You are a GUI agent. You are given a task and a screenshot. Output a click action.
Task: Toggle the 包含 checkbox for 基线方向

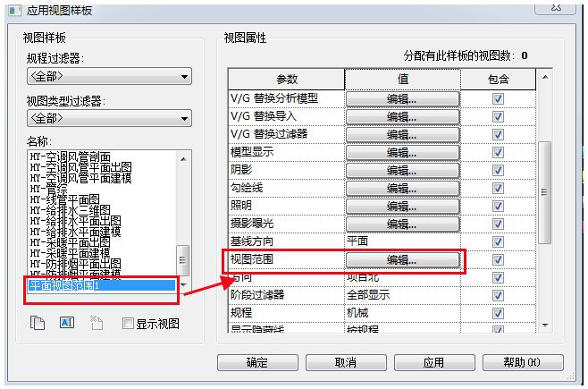(x=498, y=242)
